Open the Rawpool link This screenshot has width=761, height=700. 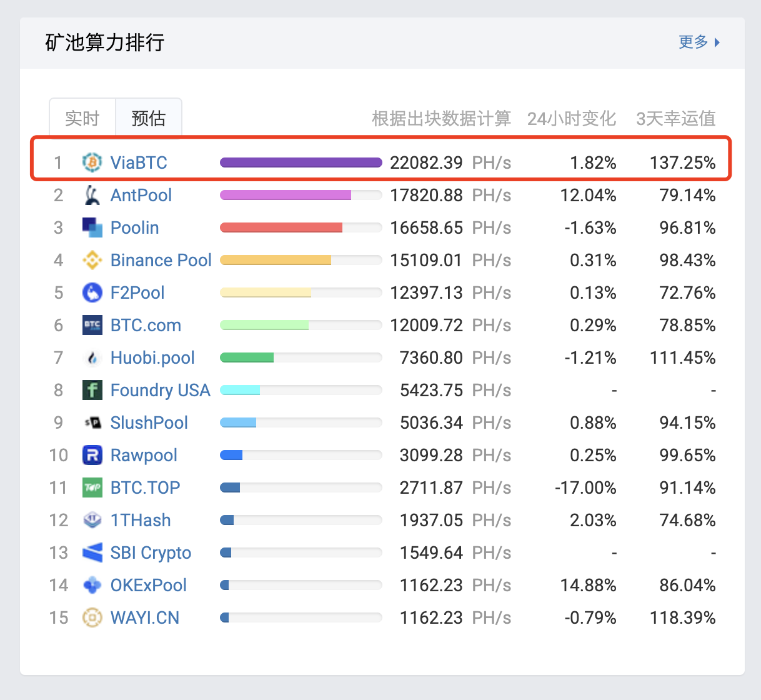tap(144, 455)
